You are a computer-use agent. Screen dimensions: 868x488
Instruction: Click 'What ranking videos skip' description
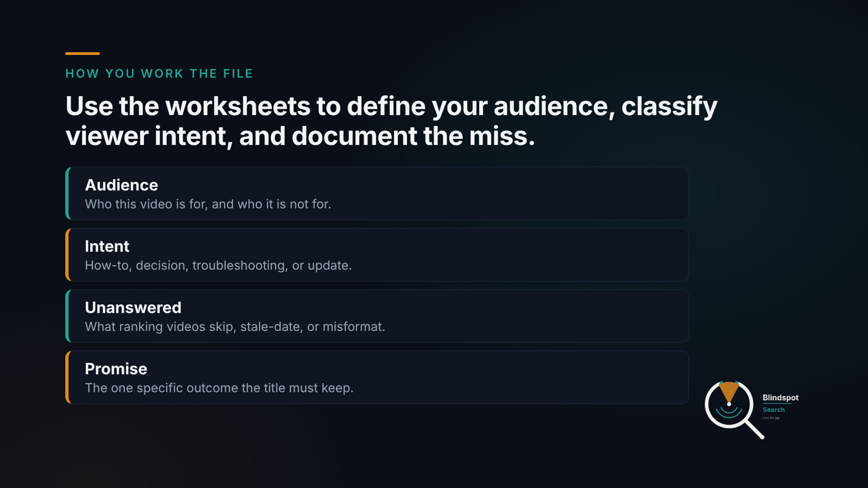point(235,327)
